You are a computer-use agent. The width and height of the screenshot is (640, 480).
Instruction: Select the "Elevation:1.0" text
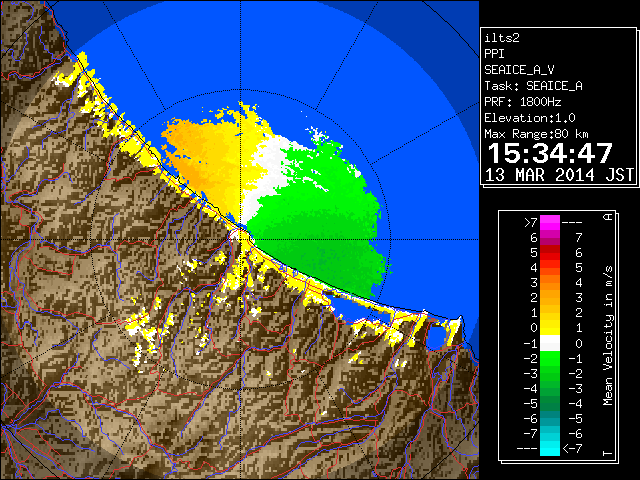pos(530,118)
